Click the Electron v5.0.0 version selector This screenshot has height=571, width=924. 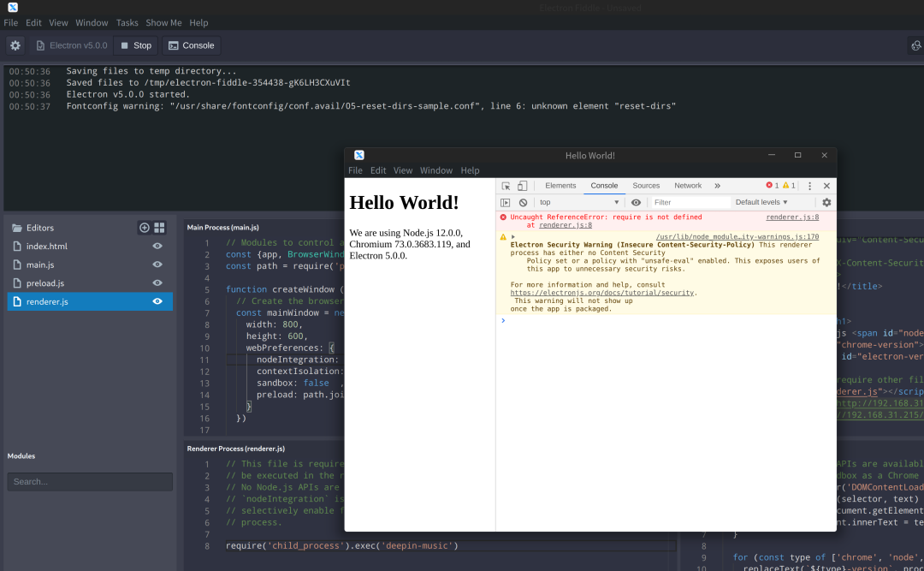pyautogui.click(x=72, y=45)
